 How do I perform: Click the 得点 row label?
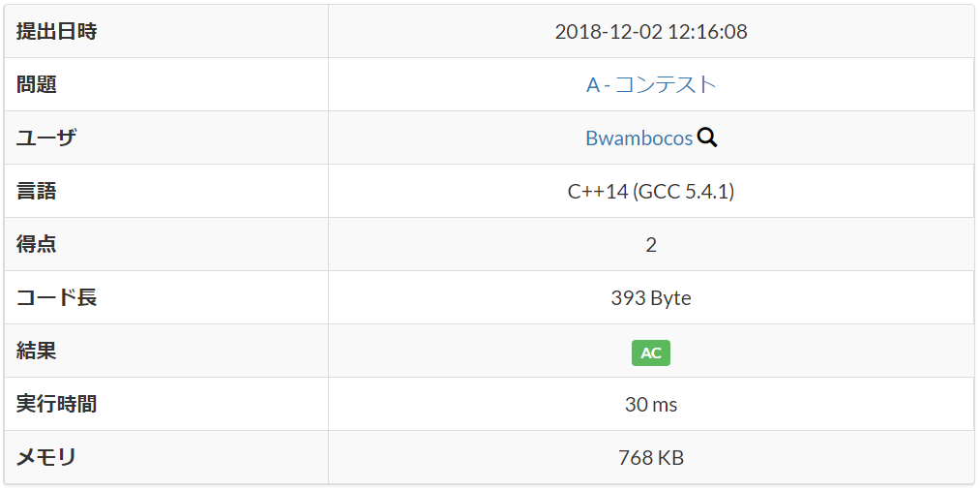click(37, 244)
